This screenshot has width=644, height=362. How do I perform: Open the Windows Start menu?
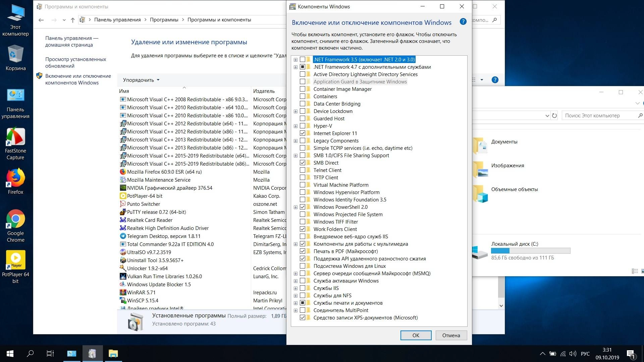click(x=10, y=354)
